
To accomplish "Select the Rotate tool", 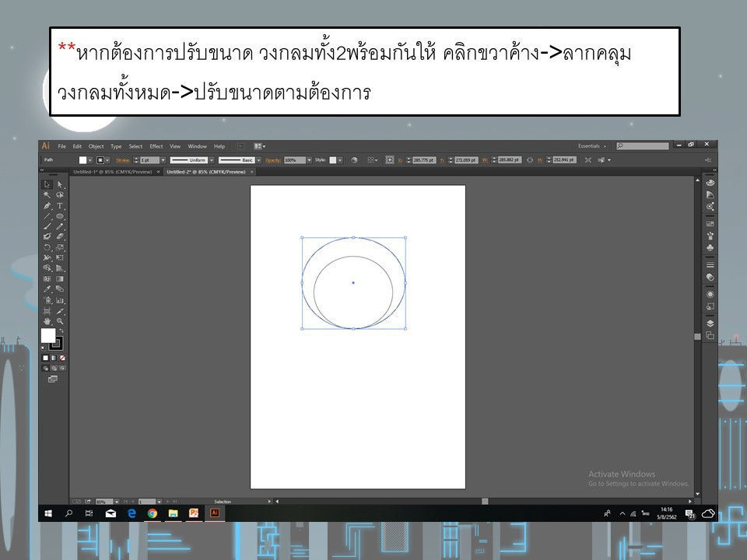I will tap(47, 247).
